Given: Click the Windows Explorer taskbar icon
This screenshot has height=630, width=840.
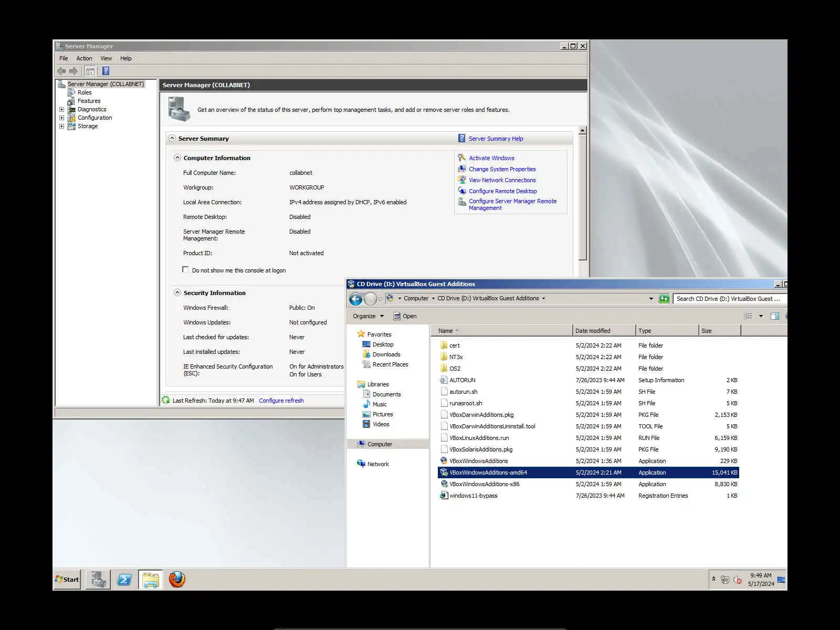Looking at the screenshot, I should [151, 580].
